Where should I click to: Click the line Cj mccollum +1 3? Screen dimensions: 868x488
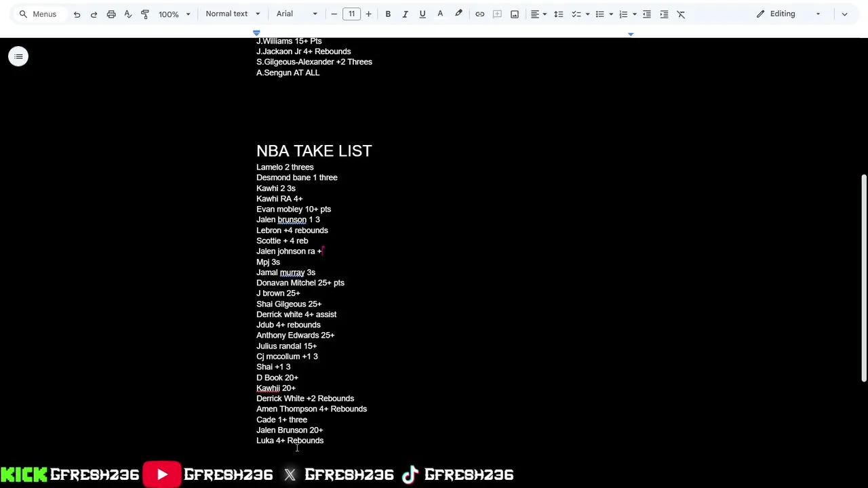[x=287, y=356]
